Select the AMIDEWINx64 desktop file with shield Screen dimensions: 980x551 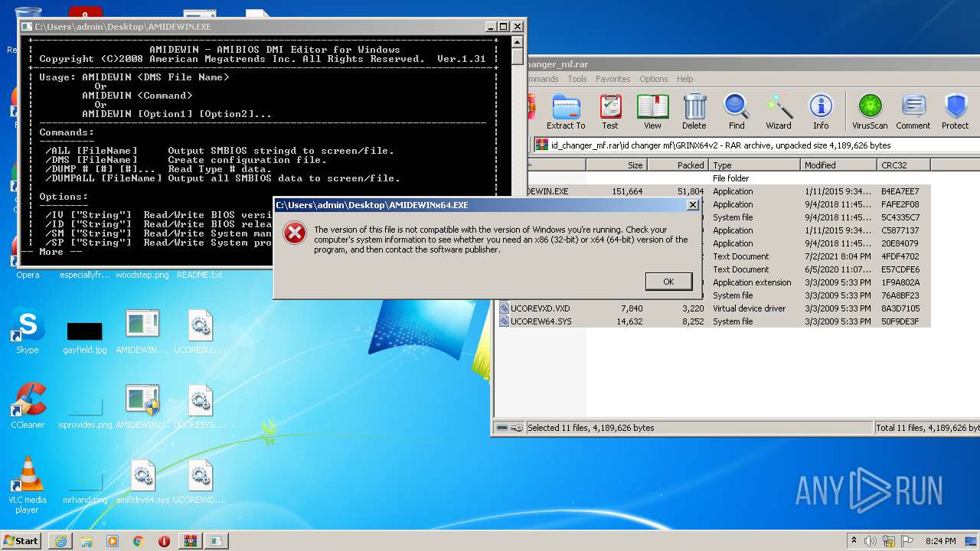click(142, 406)
